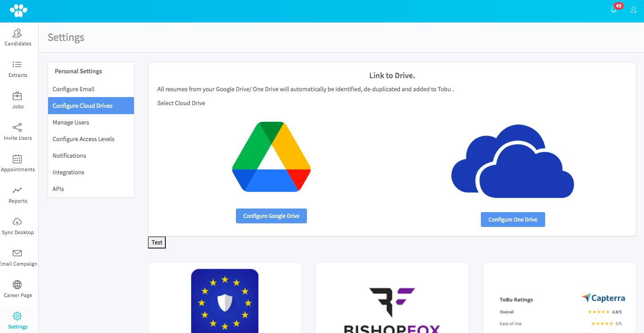Open the Capterra ratings card
Viewport: 644px width, 333px height.
tap(560, 297)
